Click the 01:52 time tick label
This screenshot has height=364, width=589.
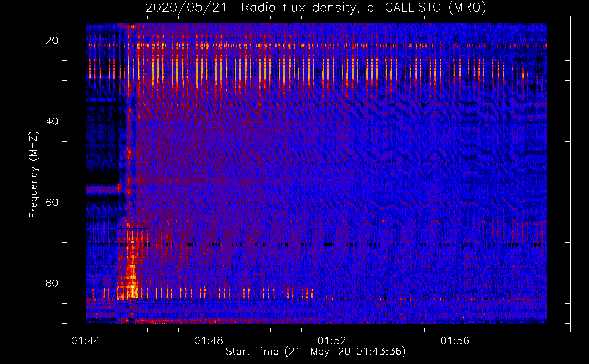(332, 341)
